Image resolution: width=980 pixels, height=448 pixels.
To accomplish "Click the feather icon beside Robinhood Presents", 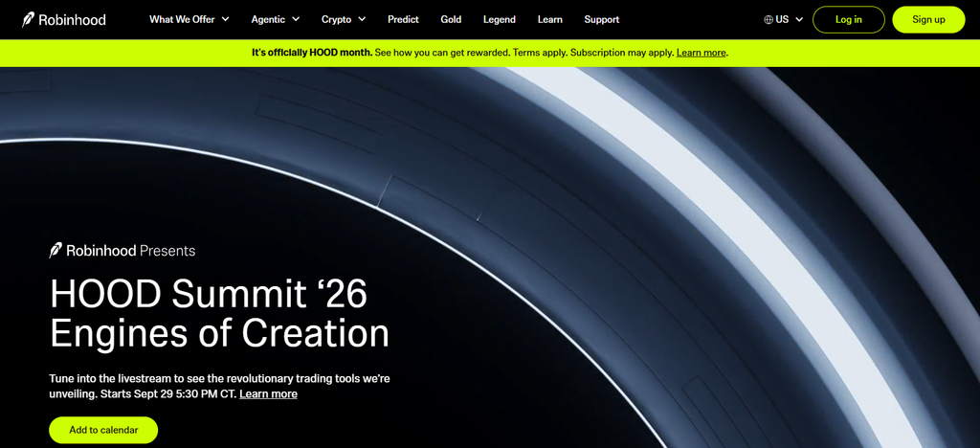I will [x=56, y=251].
